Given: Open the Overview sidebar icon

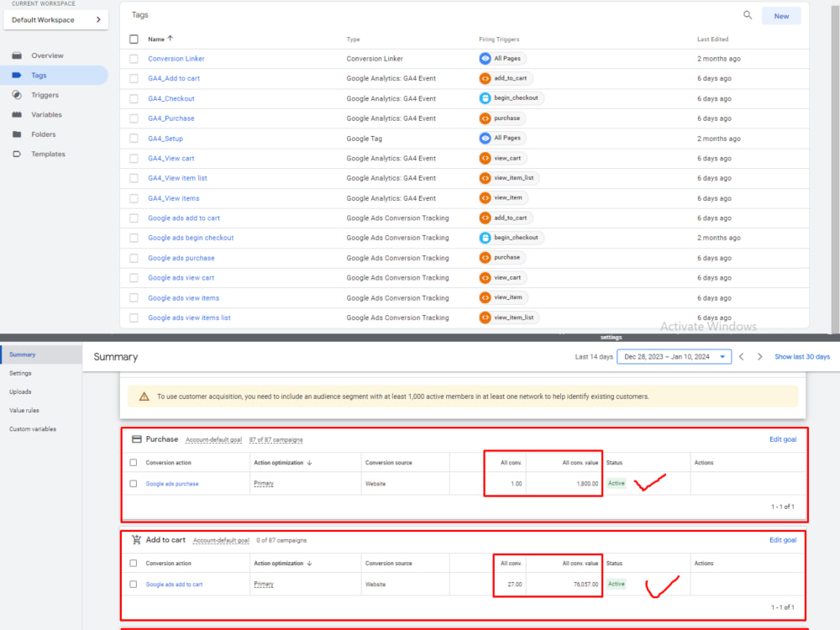Looking at the screenshot, I should 17,55.
